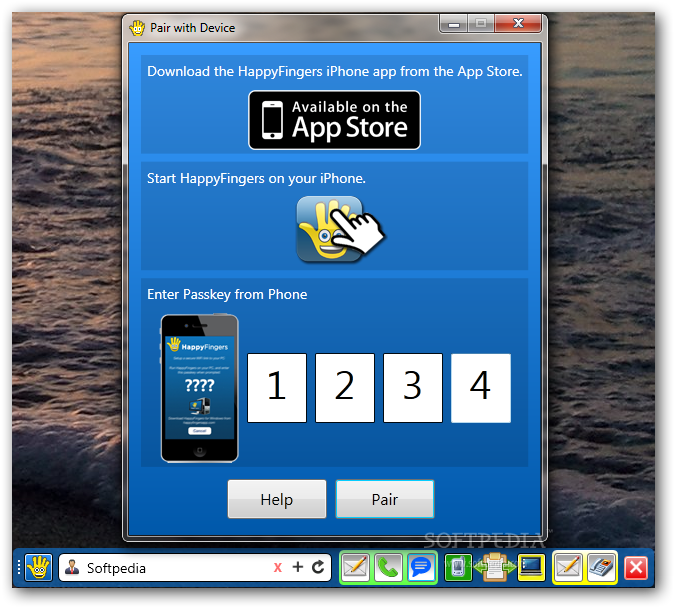Image resolution: width=675 pixels, height=608 pixels.
Task: Select the first passkey digit box showing 1
Action: pyautogui.click(x=277, y=388)
